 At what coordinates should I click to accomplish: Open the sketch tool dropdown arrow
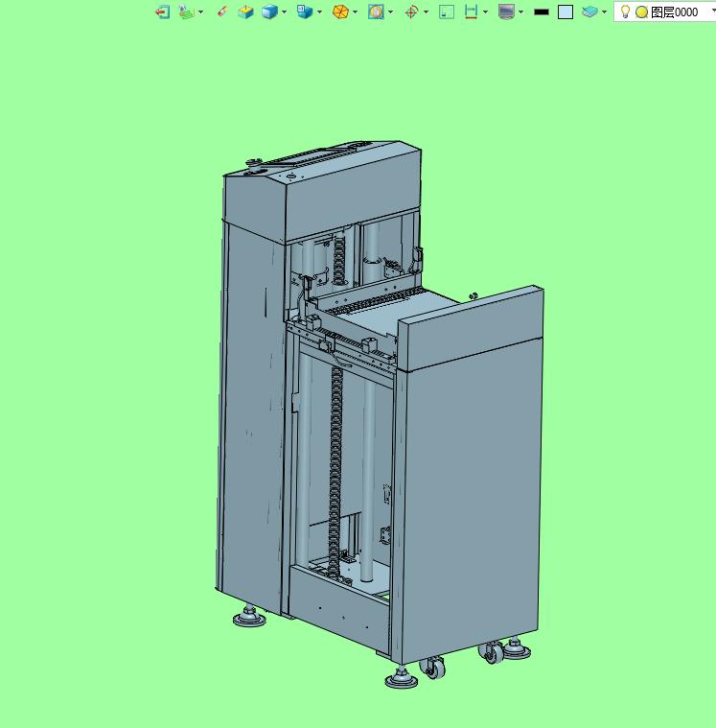coord(200,12)
